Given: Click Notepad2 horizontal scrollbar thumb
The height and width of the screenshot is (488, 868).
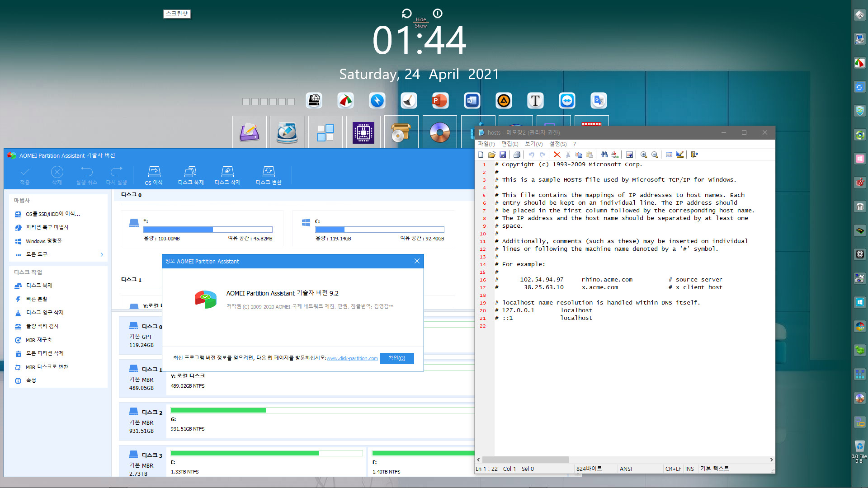Looking at the screenshot, I should click(x=525, y=460).
